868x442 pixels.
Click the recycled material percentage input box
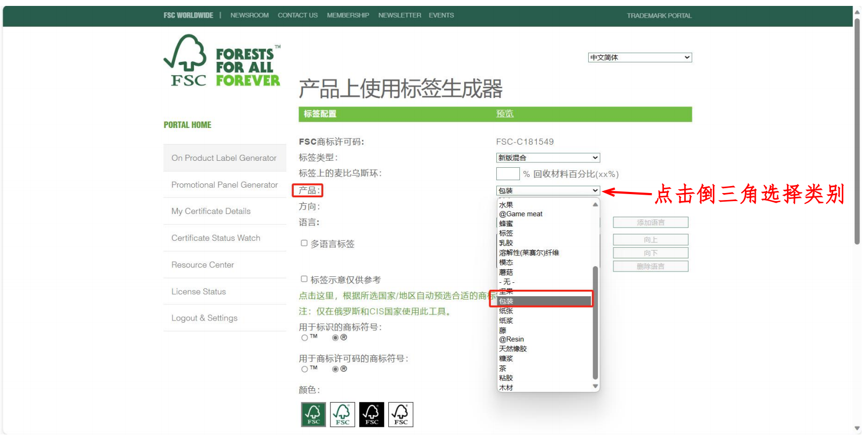pyautogui.click(x=508, y=174)
